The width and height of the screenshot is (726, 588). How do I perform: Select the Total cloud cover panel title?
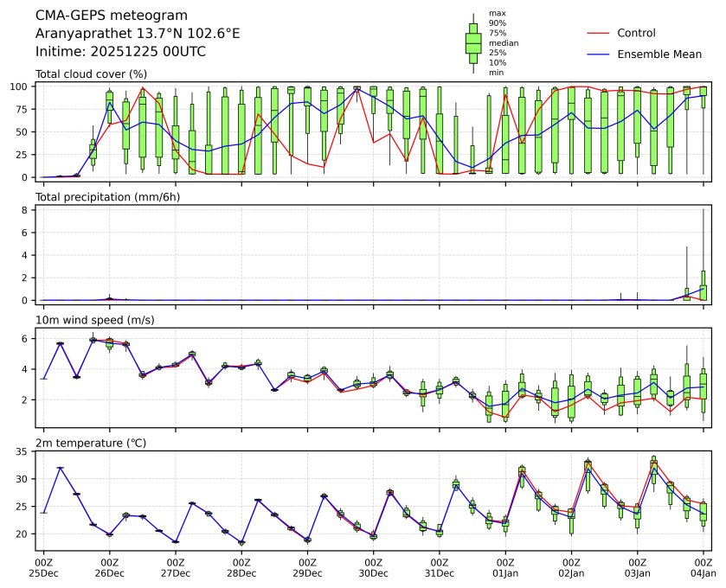pos(91,74)
